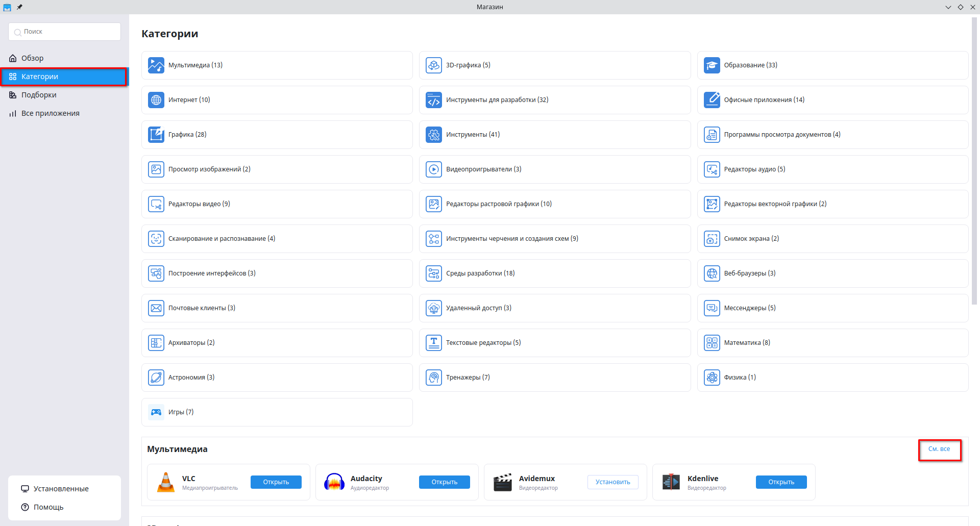Screen dimensions: 980x526
Task: Click the VLC cone icon
Action: [x=166, y=482]
